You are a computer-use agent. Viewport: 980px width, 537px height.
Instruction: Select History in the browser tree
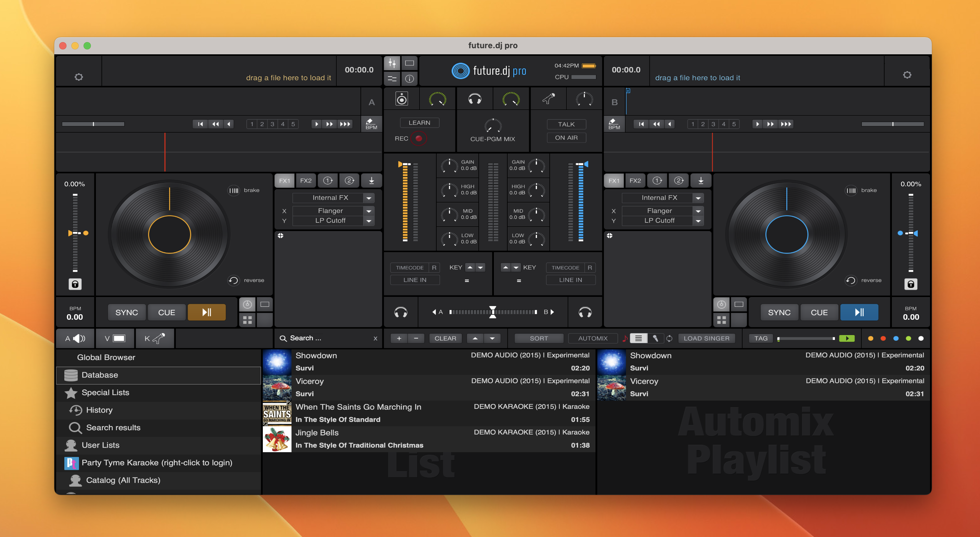tap(99, 410)
